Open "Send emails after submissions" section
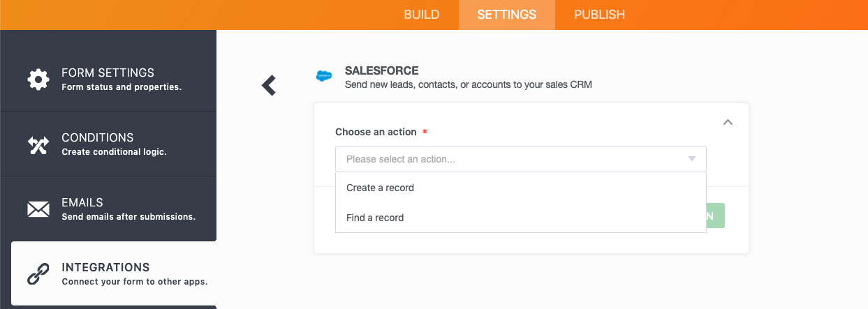 click(128, 216)
